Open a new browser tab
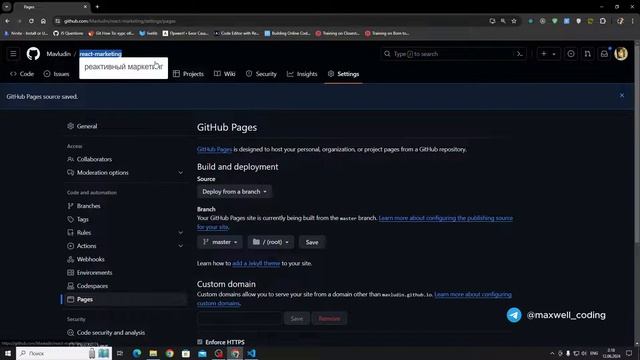Image resolution: width=640 pixels, height=360 pixels. (97, 7)
